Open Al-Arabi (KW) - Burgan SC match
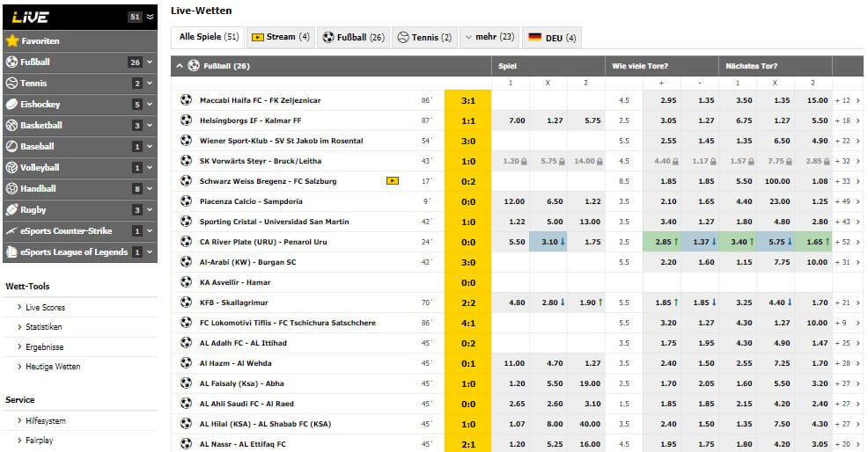 coord(247,262)
